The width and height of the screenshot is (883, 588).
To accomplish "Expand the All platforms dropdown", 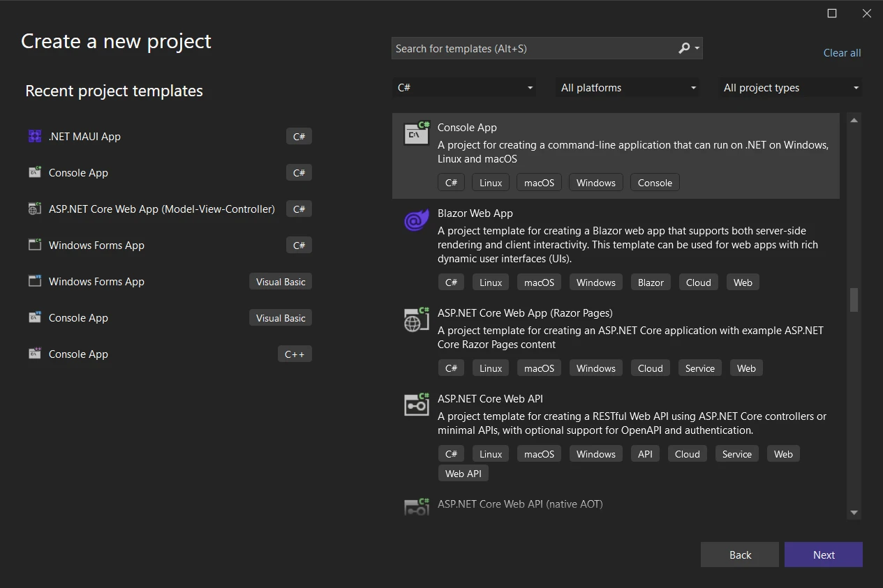I will [x=628, y=88].
